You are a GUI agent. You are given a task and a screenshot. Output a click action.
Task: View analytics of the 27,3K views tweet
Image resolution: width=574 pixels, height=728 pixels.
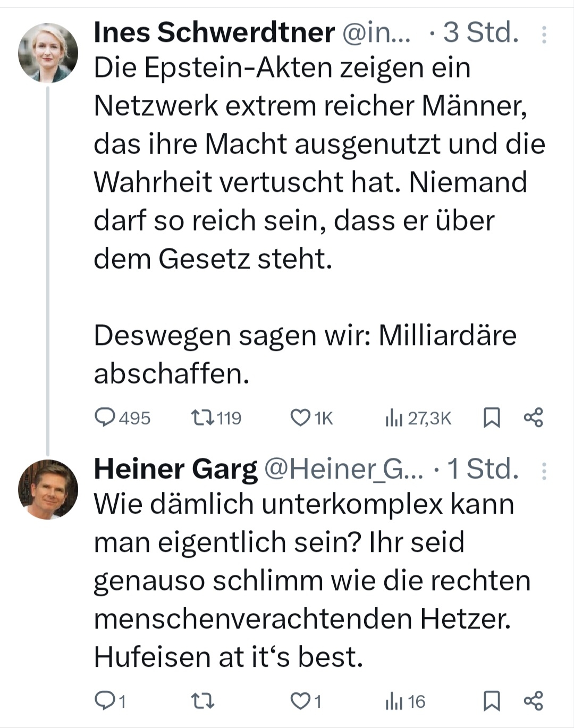pos(393,419)
